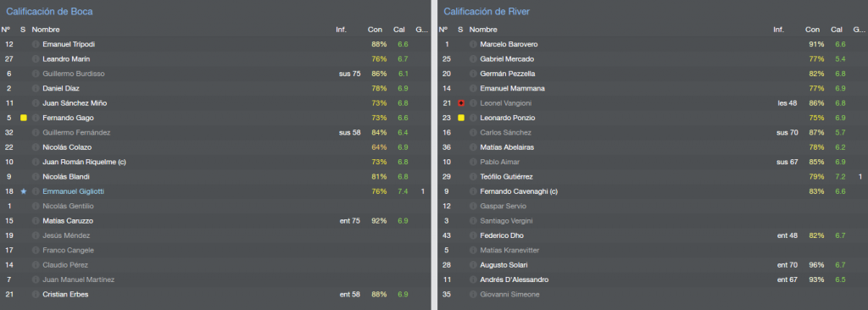Sort Boca table by Con column
The height and width of the screenshot is (310, 868).
pyautogui.click(x=375, y=30)
